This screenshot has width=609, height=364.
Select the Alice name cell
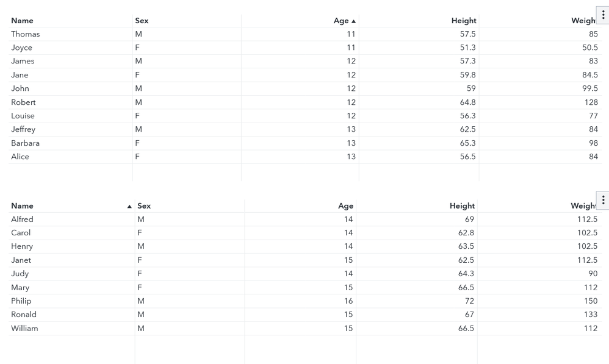click(x=20, y=157)
